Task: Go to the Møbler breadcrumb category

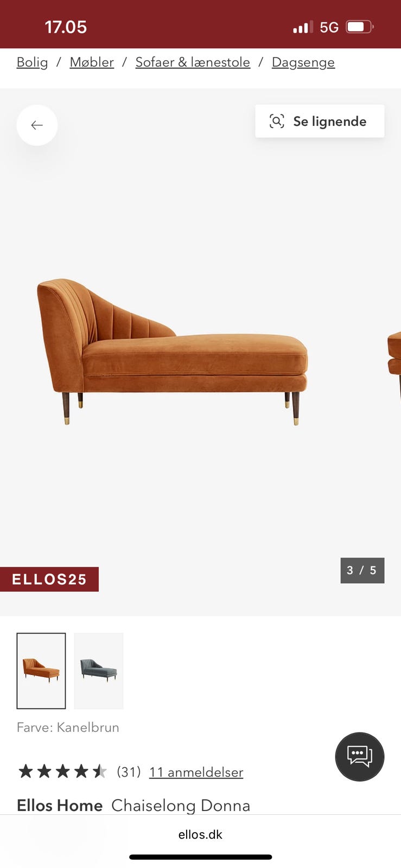Action: click(x=92, y=62)
